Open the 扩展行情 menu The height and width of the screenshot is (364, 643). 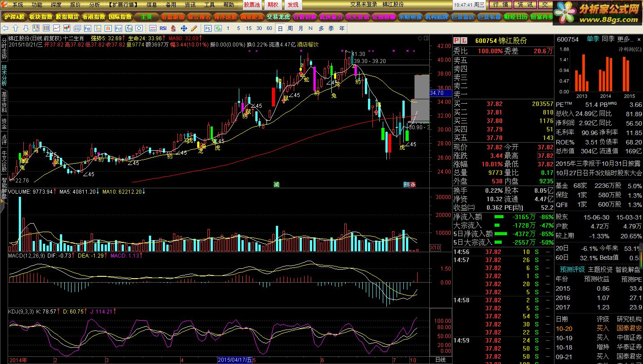point(123,4)
